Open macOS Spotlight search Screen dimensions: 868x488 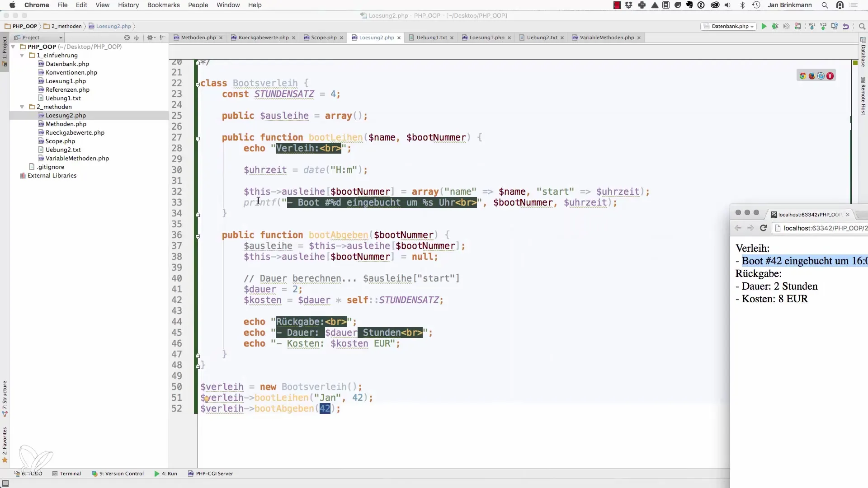pos(825,5)
